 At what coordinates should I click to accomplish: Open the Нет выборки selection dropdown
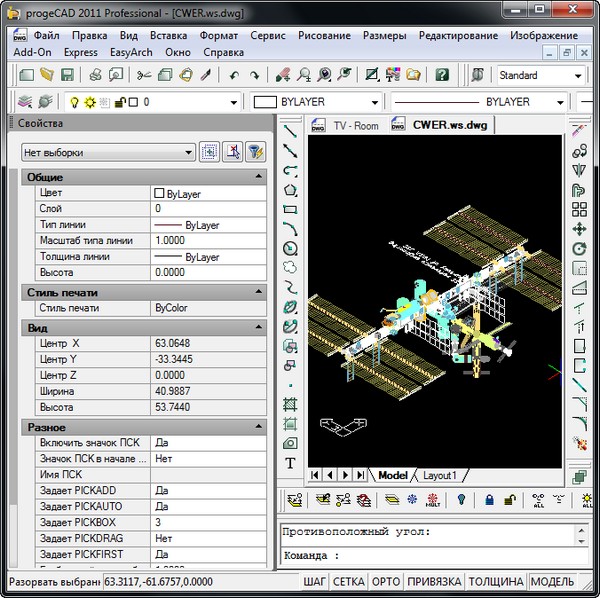pyautogui.click(x=108, y=153)
